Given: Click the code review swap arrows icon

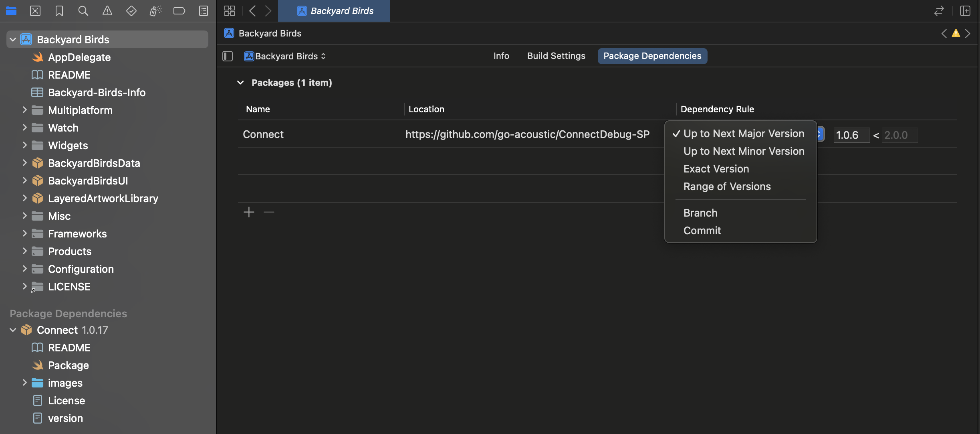Looking at the screenshot, I should tap(939, 11).
